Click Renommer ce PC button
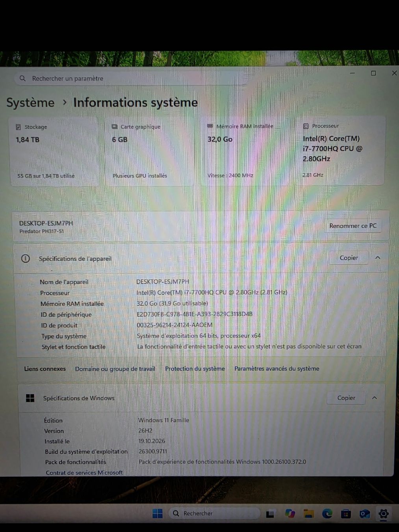399x532 pixels. (353, 226)
